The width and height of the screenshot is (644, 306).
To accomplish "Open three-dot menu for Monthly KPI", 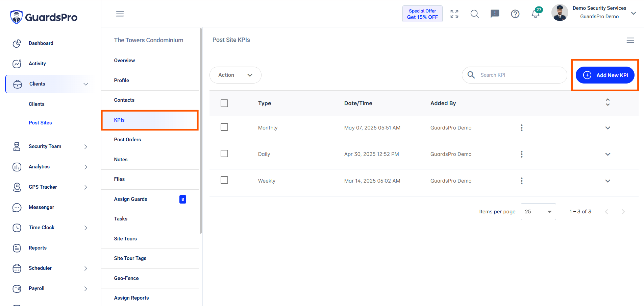I will tap(522, 128).
